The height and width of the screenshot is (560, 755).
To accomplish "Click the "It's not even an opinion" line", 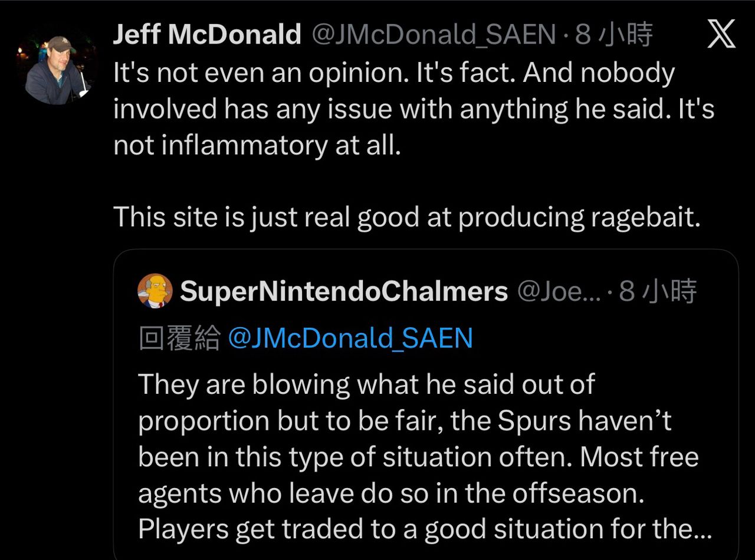I will point(393,73).
